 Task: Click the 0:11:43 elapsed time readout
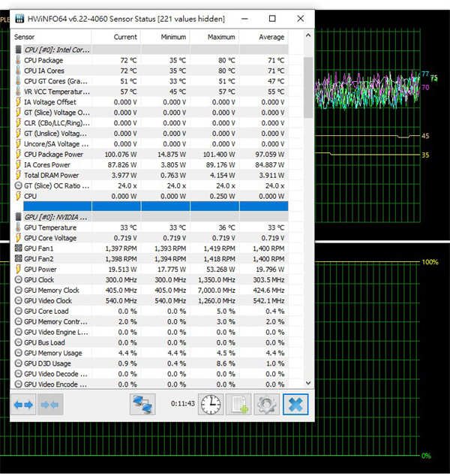click(x=182, y=403)
